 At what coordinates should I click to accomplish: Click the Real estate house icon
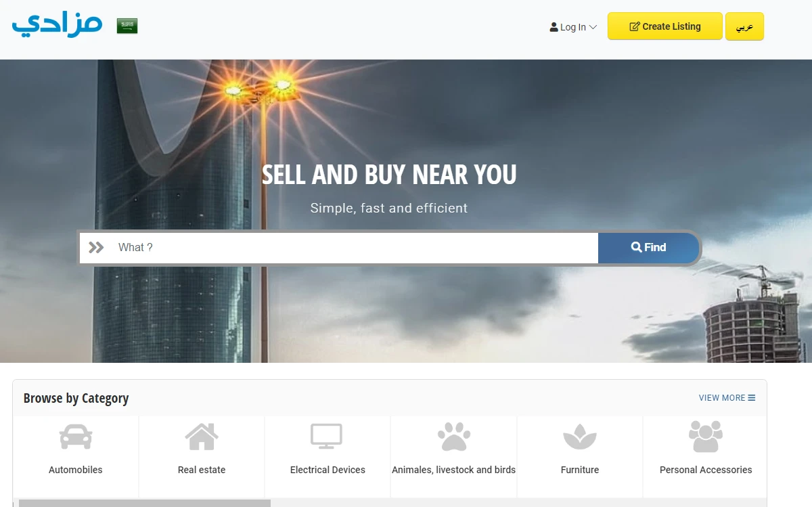[x=202, y=437]
